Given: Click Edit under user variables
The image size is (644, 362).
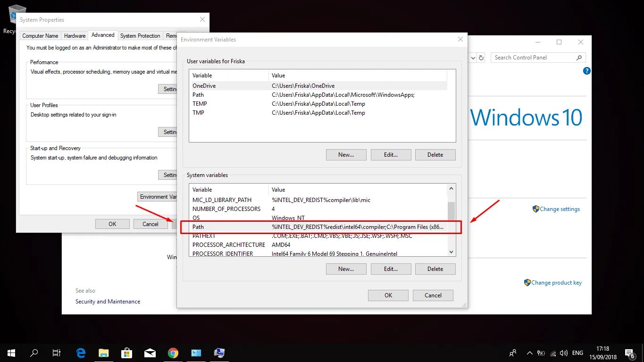Looking at the screenshot, I should coord(391,155).
